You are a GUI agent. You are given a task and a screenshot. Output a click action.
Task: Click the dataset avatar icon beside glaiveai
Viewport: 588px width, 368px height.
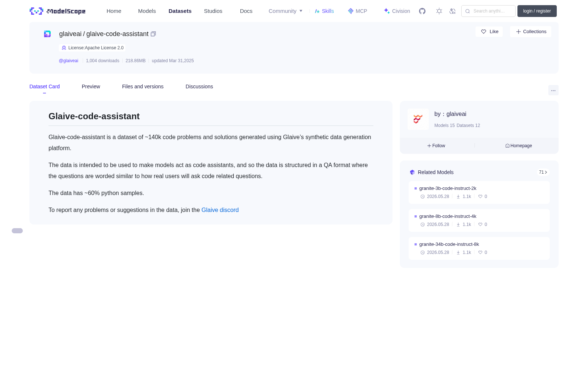point(47,34)
